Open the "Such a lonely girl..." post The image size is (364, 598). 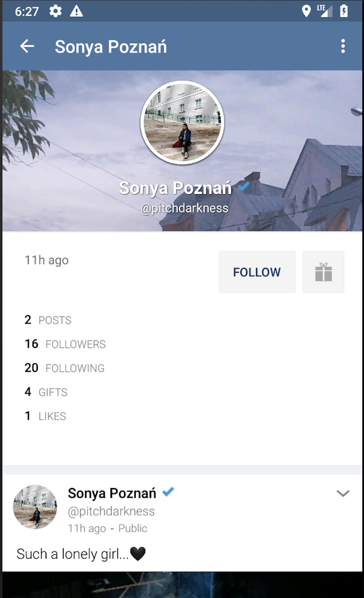pos(81,554)
